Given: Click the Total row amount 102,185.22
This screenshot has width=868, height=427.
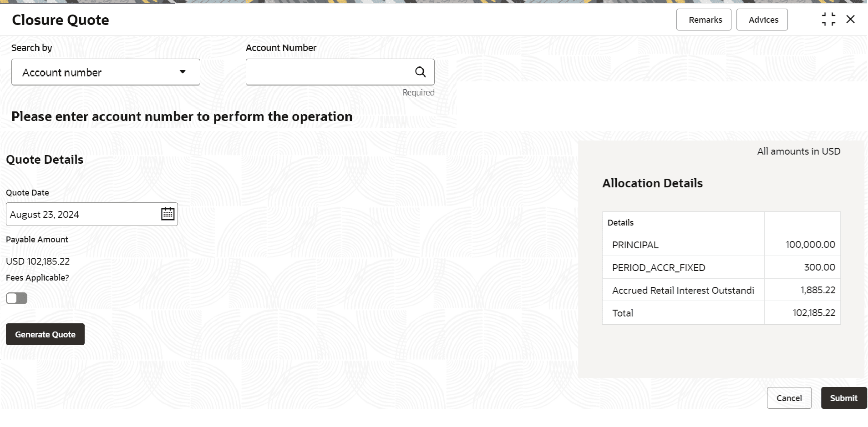Looking at the screenshot, I should coord(814,313).
